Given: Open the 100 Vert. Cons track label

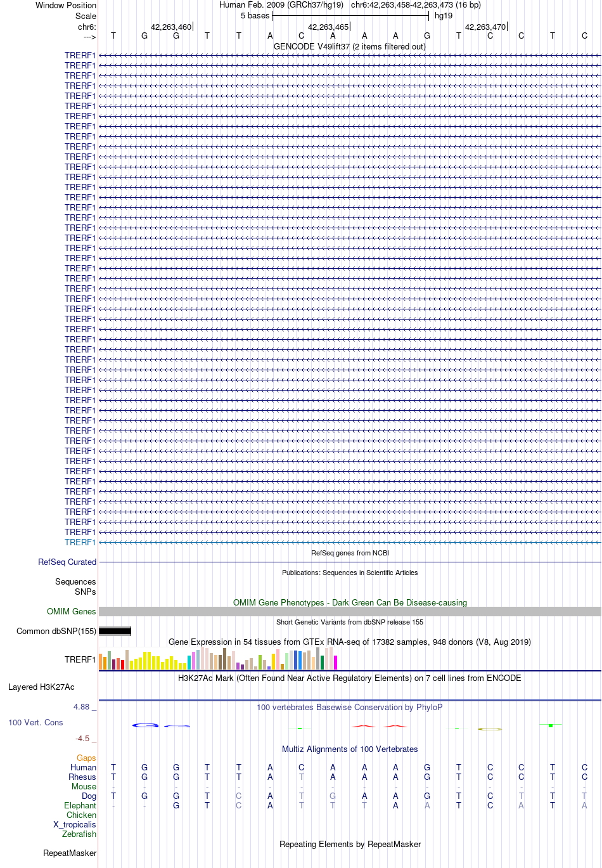Looking at the screenshot, I should click(x=35, y=722).
